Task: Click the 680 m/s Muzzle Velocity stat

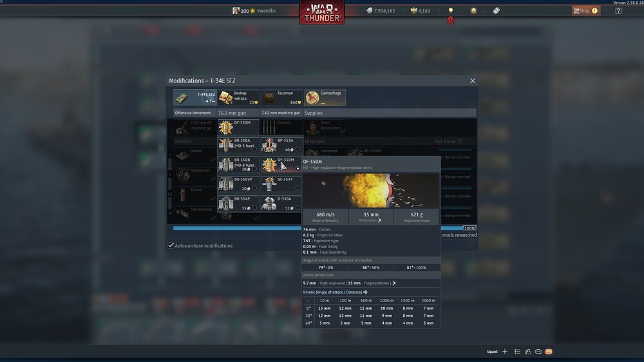Action: tap(325, 217)
